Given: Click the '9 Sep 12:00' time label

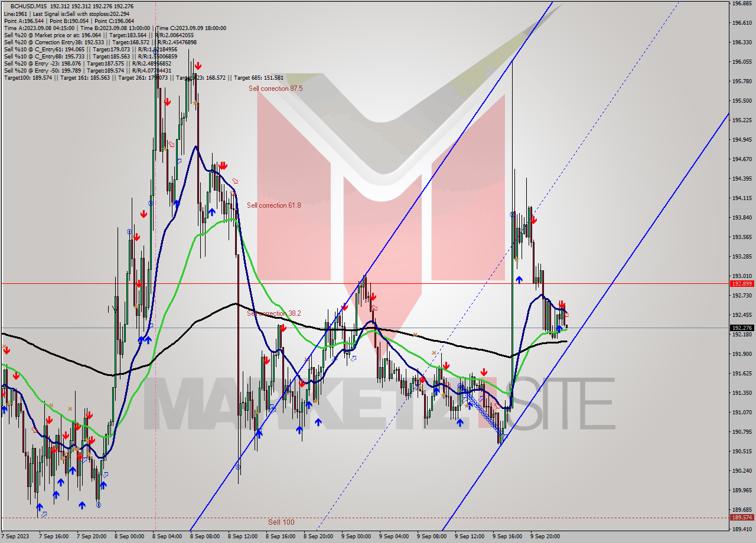Looking at the screenshot, I should (x=470, y=537).
